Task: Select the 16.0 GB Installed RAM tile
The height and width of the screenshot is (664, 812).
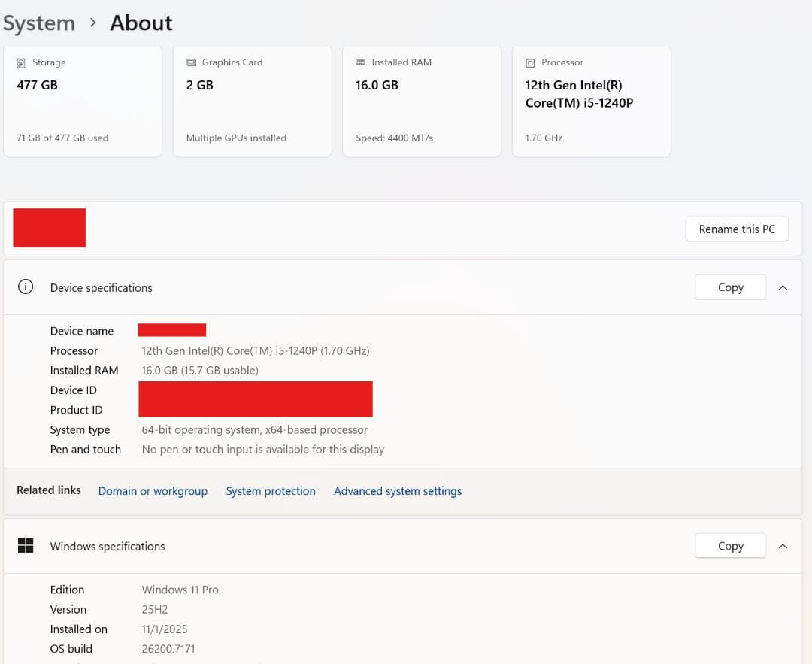Action: point(421,102)
